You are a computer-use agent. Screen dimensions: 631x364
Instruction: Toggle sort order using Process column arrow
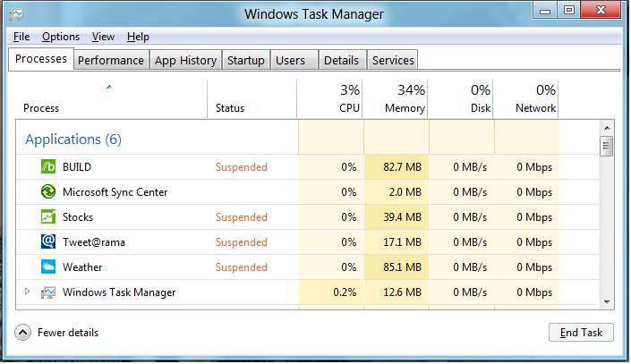(x=109, y=87)
